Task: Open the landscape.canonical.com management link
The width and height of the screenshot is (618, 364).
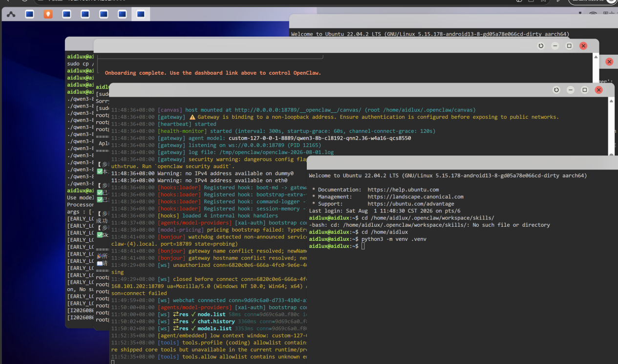Action: click(x=416, y=196)
